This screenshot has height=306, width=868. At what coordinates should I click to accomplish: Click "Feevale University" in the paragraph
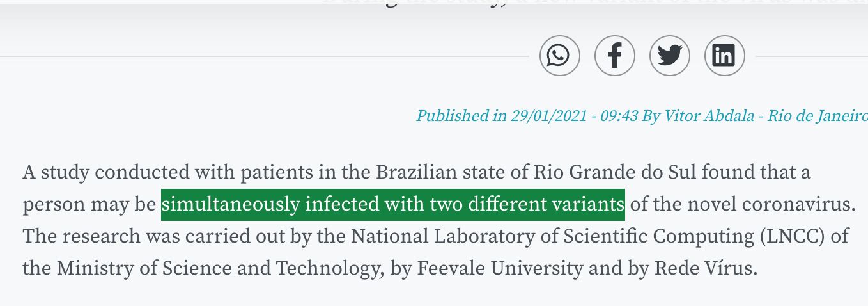pyautogui.click(x=500, y=268)
